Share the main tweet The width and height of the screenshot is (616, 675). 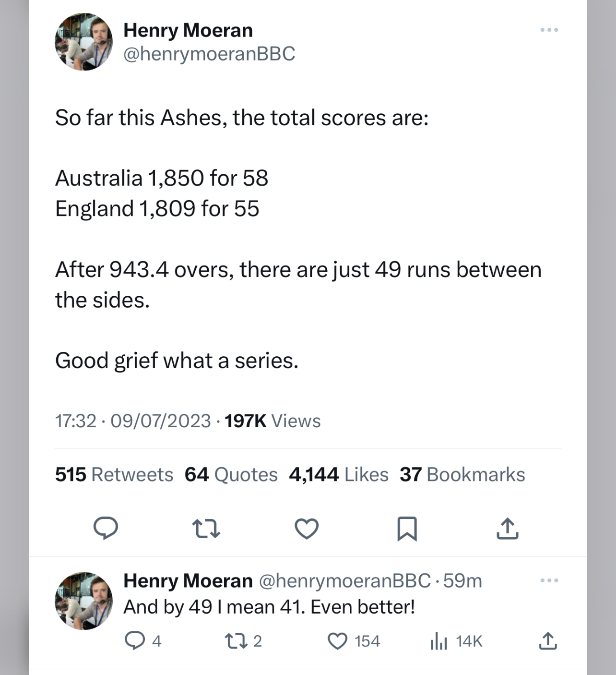508,529
